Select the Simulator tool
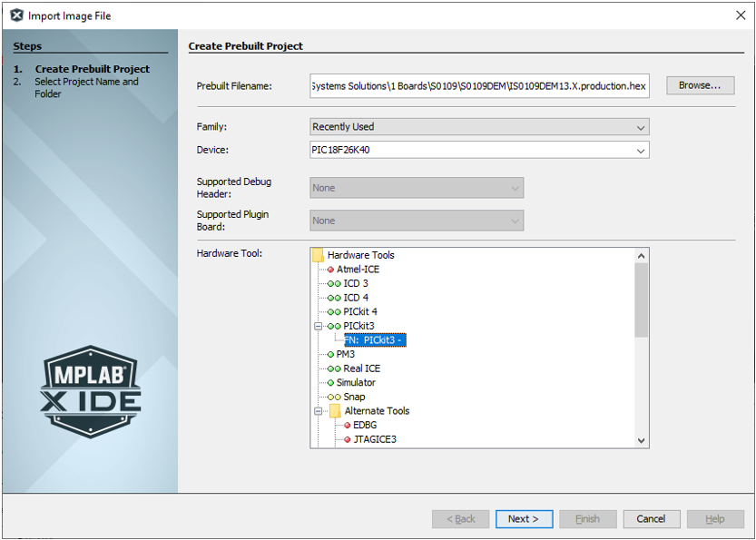 (x=356, y=382)
